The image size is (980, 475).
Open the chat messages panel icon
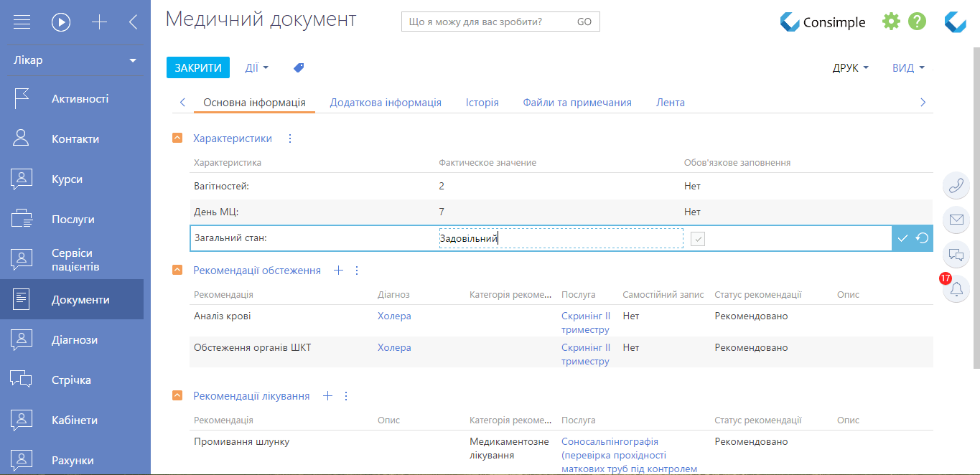(956, 254)
